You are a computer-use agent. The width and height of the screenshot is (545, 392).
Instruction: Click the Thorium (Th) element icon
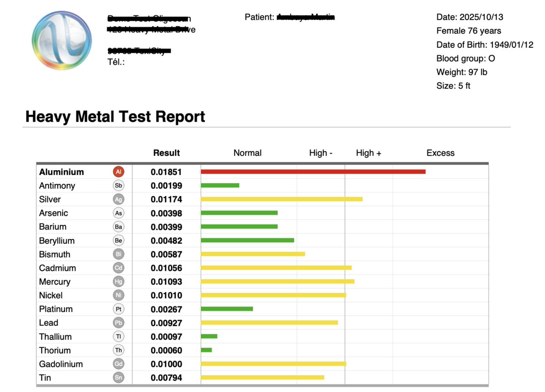click(x=119, y=350)
